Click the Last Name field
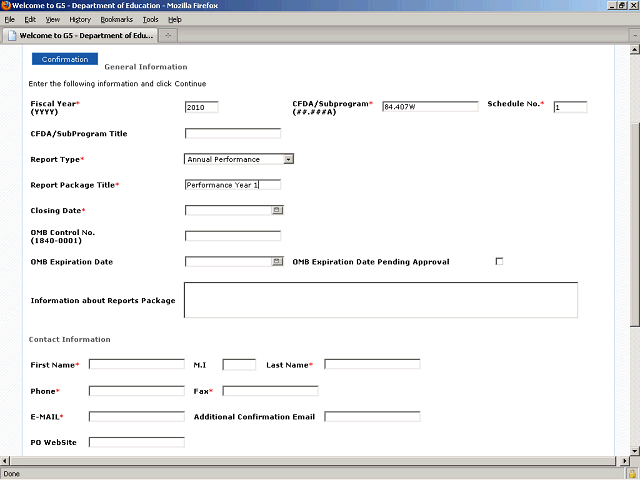This screenshot has width=640, height=480. pyautogui.click(x=372, y=364)
